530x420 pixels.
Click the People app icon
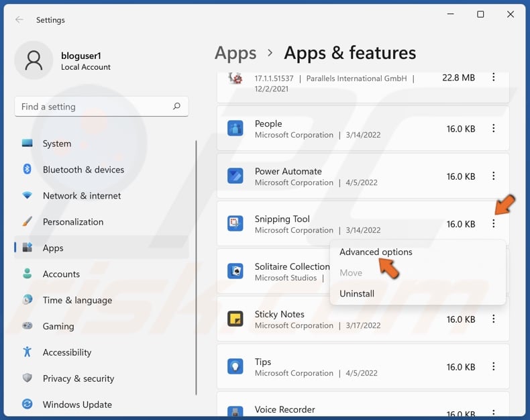coord(235,129)
